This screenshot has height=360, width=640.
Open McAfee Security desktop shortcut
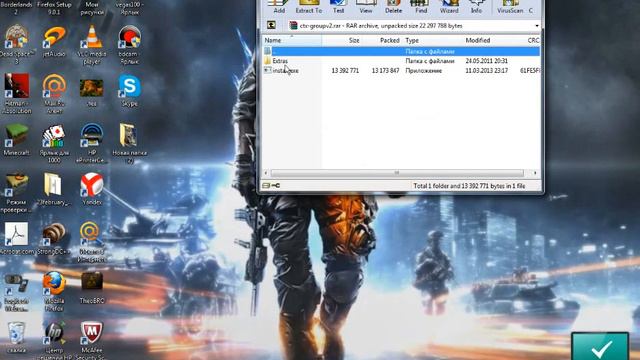(x=92, y=340)
